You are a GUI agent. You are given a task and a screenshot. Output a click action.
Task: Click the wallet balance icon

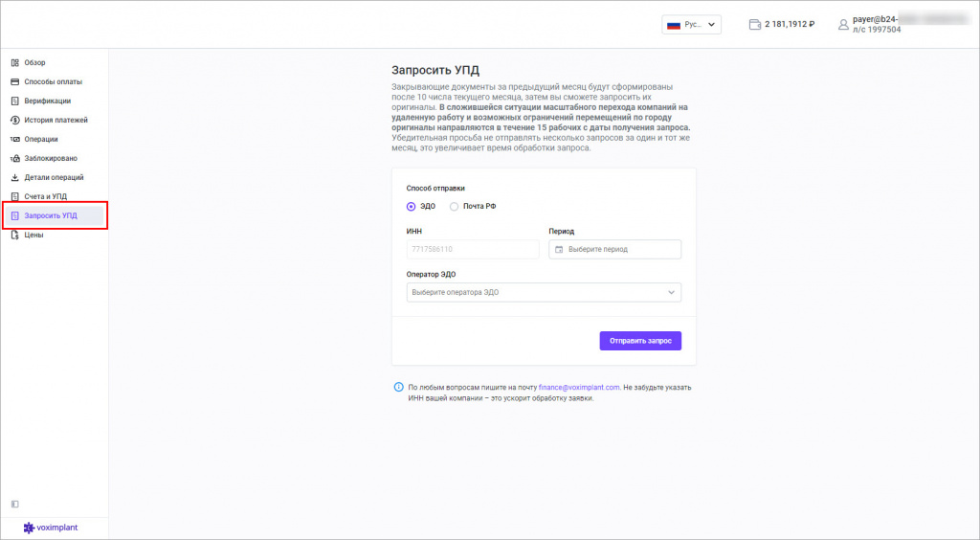click(x=755, y=24)
